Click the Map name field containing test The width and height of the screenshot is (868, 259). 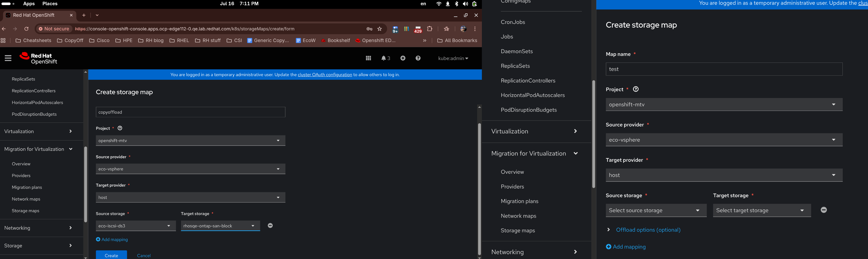click(x=724, y=69)
